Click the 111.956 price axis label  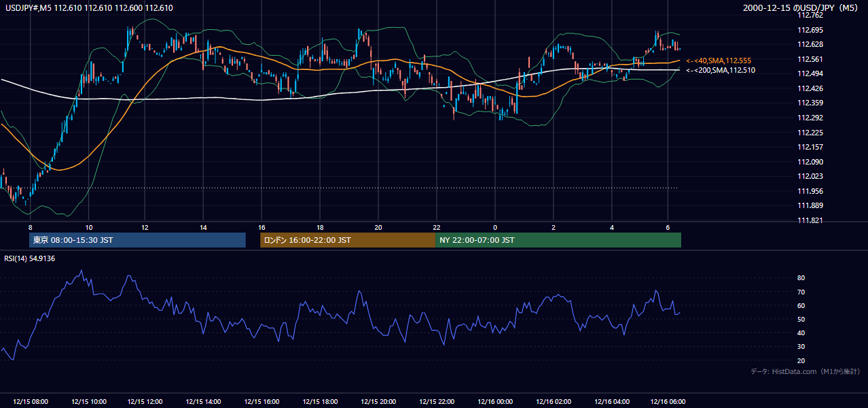[810, 191]
